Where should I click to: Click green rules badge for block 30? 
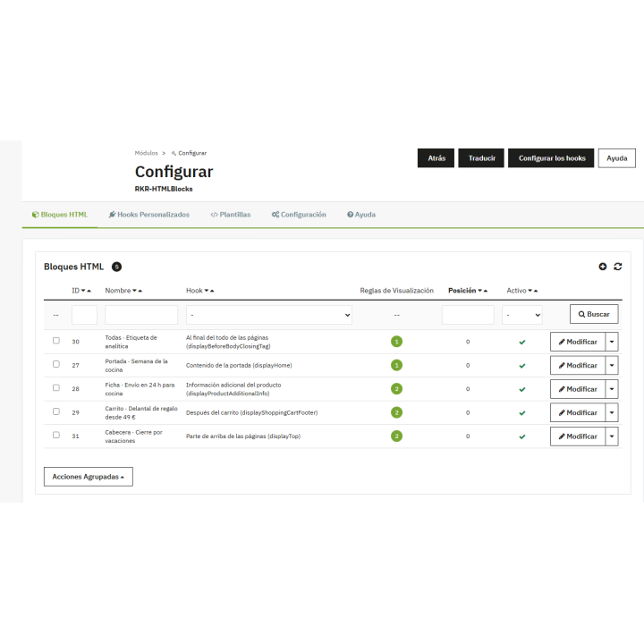tap(396, 342)
